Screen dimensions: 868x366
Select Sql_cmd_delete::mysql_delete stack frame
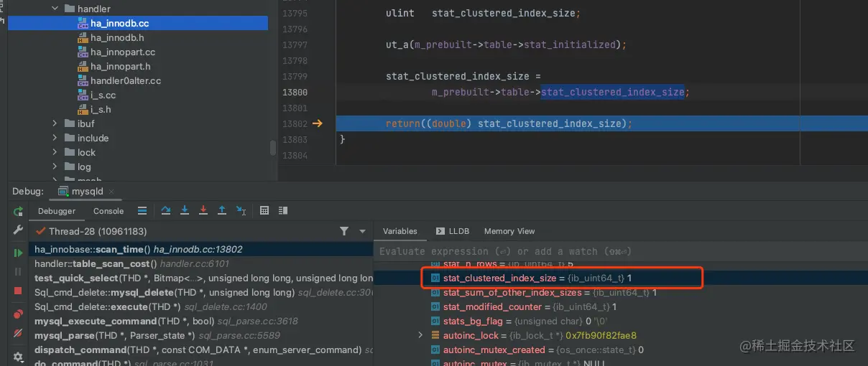point(200,292)
